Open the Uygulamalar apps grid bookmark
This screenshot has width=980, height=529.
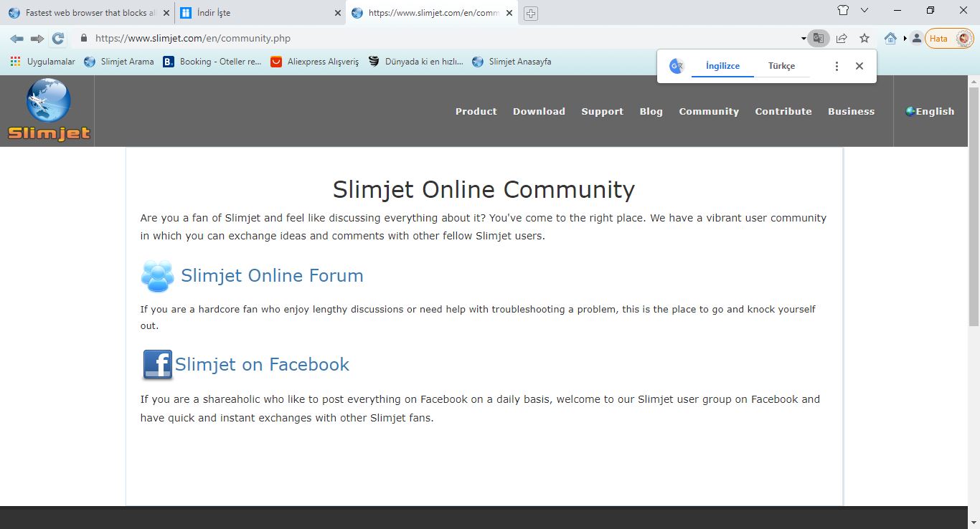click(42, 62)
